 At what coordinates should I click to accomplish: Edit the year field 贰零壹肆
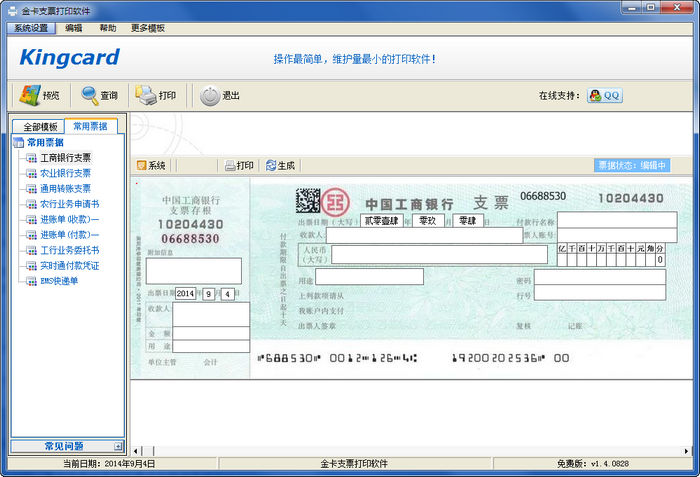[x=382, y=221]
